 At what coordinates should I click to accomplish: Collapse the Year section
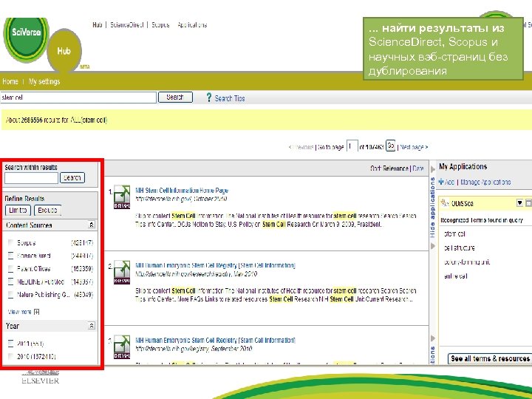(x=91, y=326)
